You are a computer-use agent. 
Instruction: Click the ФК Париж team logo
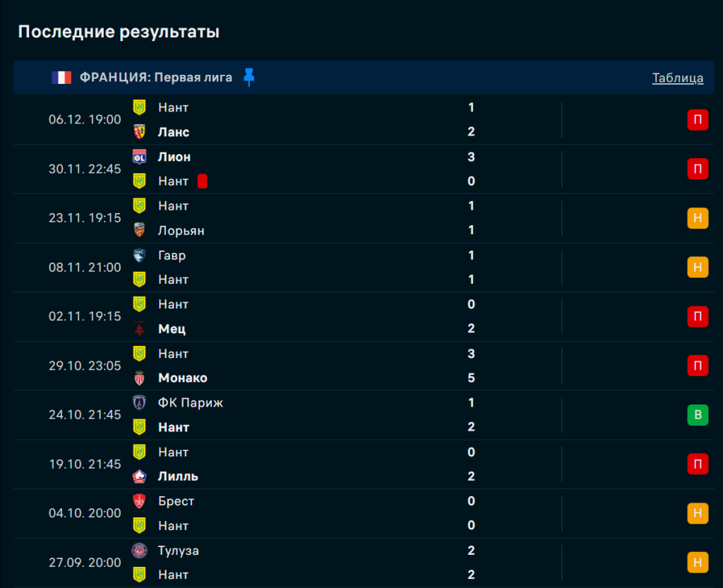[139, 402]
